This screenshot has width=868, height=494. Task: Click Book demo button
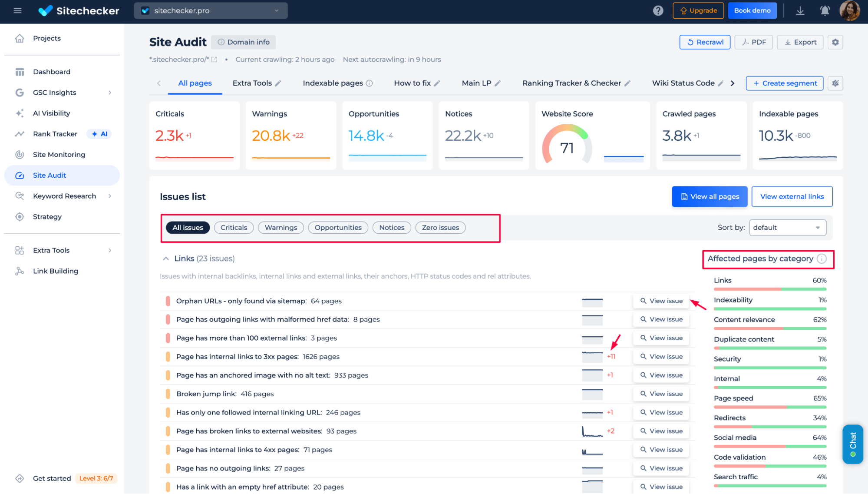(x=752, y=10)
